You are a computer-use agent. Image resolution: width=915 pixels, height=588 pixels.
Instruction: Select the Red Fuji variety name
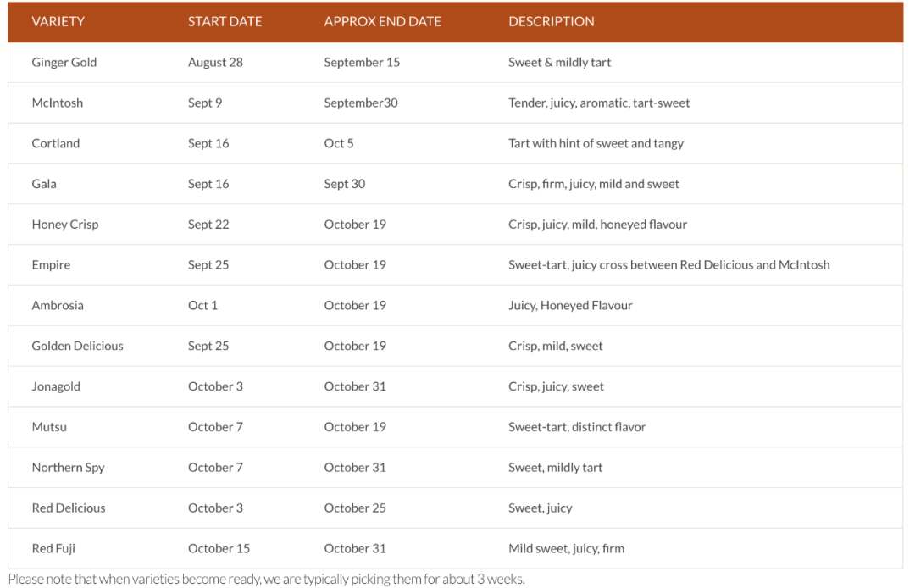(53, 548)
